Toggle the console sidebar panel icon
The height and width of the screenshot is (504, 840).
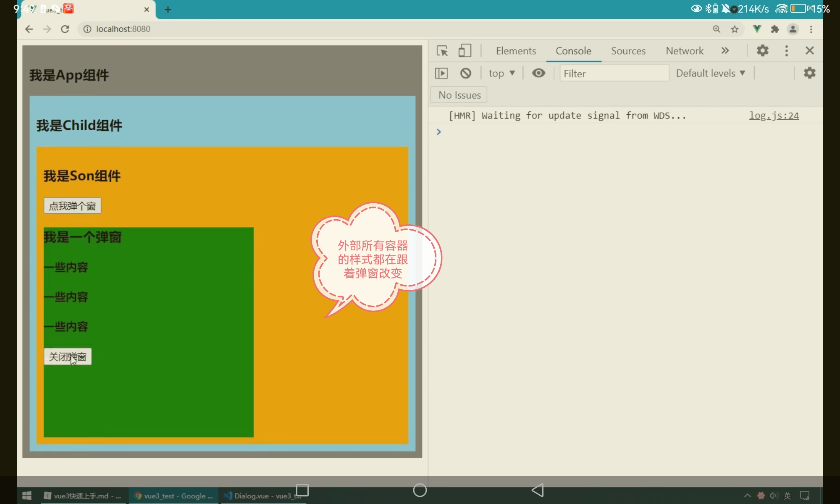441,73
